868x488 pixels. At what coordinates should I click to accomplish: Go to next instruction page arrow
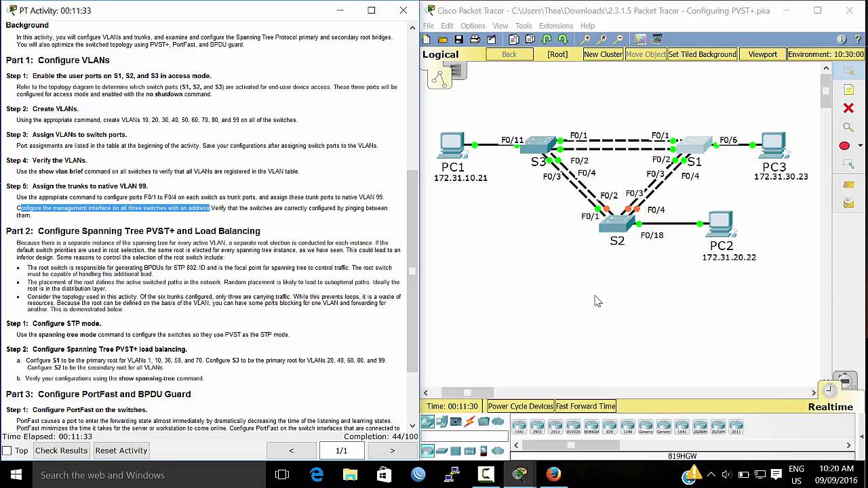[392, 451]
